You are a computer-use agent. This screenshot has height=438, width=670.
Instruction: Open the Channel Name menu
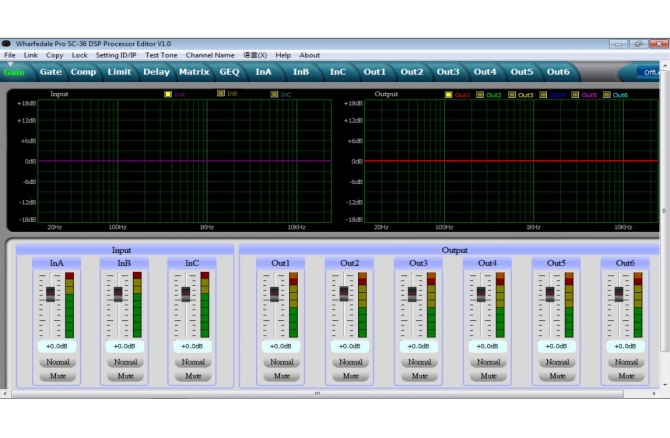(x=210, y=55)
